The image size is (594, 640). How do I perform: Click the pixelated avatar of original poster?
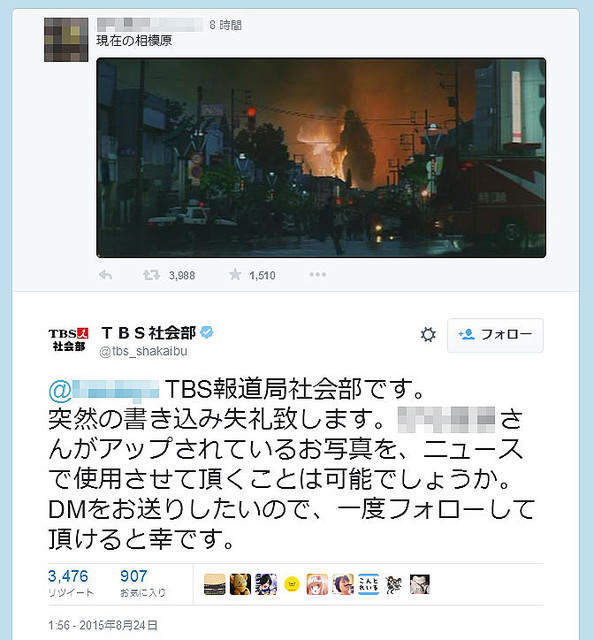click(x=66, y=40)
